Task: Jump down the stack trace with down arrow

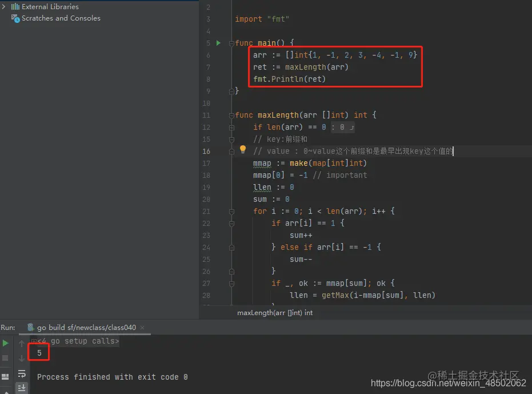Action: coord(22,359)
